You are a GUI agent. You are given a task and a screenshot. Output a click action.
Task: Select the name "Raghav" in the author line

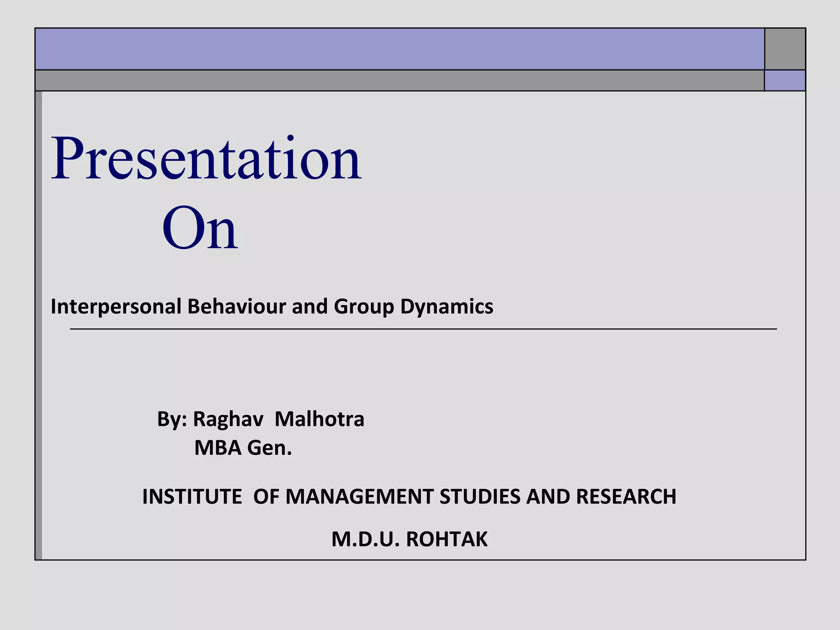(228, 420)
